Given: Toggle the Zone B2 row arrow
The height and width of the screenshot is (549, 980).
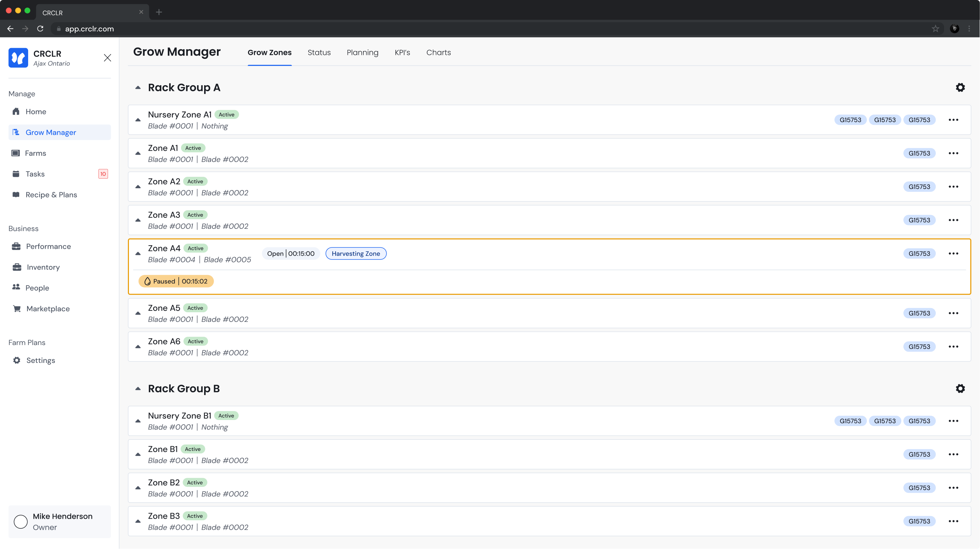Looking at the screenshot, I should click(x=138, y=488).
